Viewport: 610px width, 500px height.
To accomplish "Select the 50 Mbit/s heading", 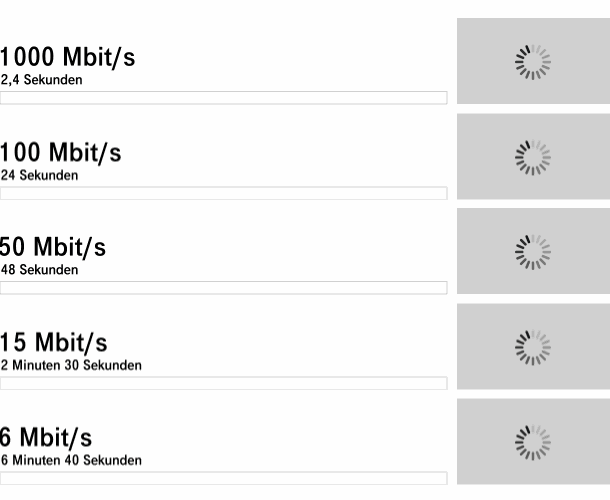I will tap(53, 247).
